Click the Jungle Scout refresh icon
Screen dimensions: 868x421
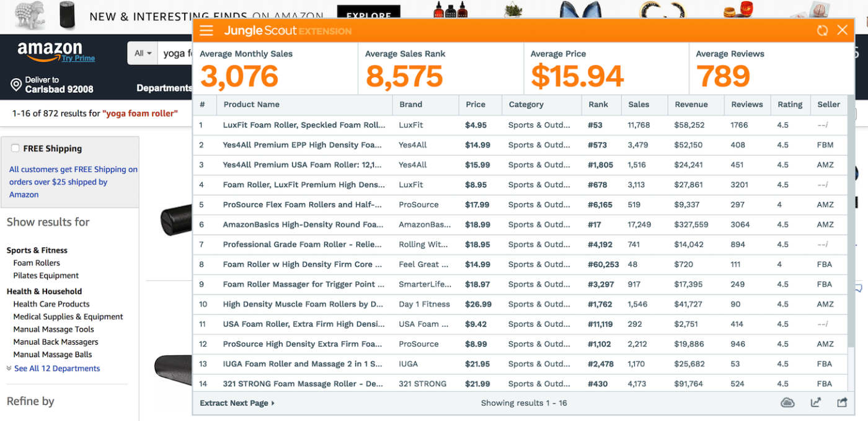(x=822, y=30)
